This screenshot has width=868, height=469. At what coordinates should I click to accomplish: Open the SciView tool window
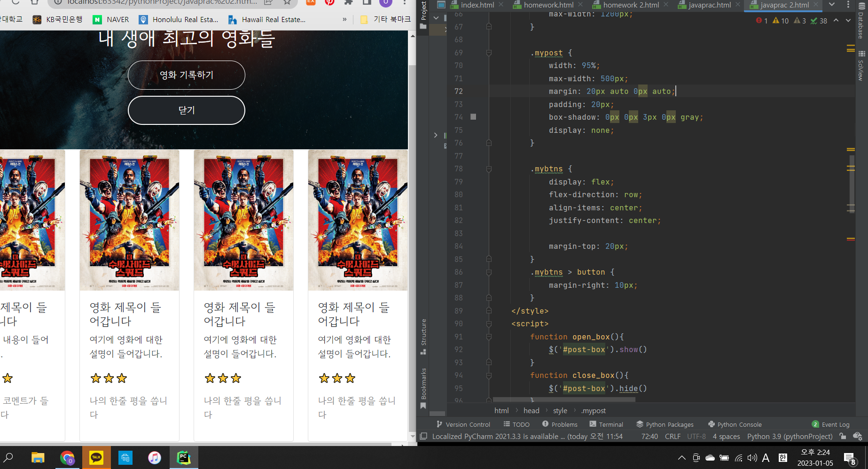click(861, 66)
